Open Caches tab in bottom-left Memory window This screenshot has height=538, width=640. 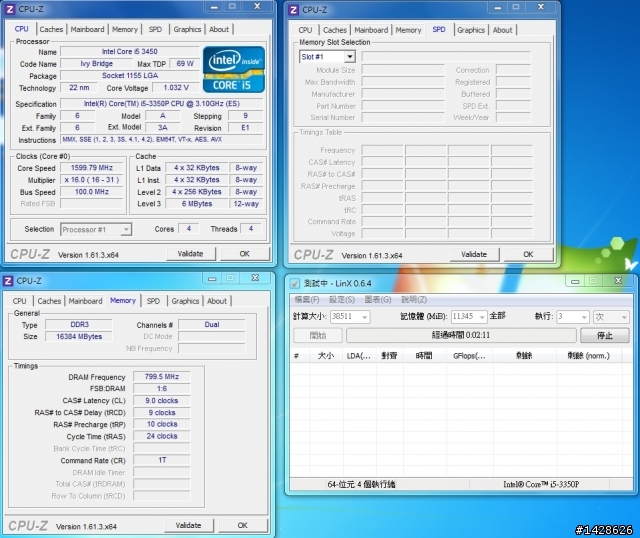49,301
